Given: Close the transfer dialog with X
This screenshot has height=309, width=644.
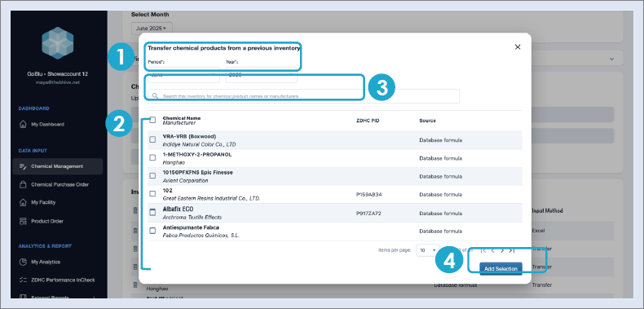Looking at the screenshot, I should pyautogui.click(x=518, y=46).
